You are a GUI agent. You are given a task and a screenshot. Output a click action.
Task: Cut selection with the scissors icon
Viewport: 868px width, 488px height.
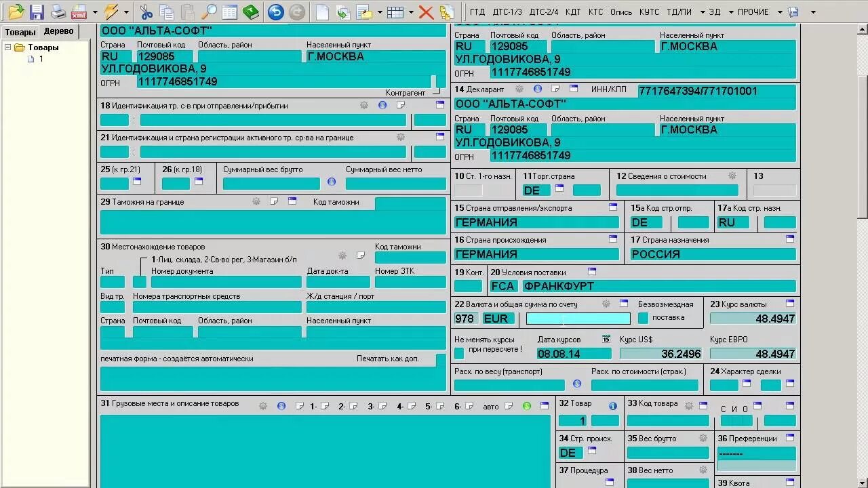146,12
